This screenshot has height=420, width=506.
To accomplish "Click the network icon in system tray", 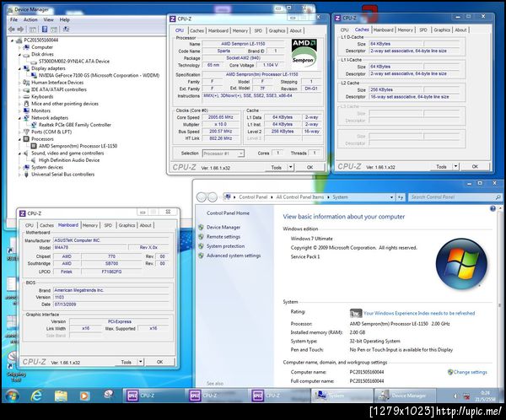I will click(466, 396).
